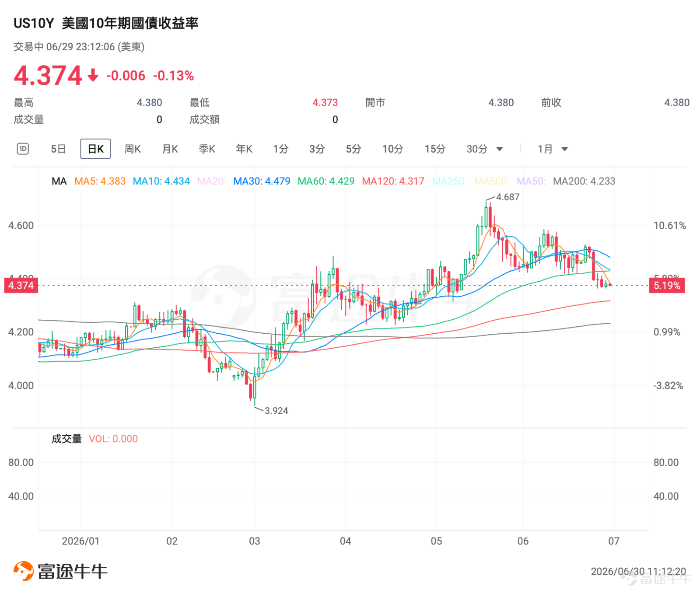Click the red down arrow beside price
The image size is (700, 594).
click(93, 75)
